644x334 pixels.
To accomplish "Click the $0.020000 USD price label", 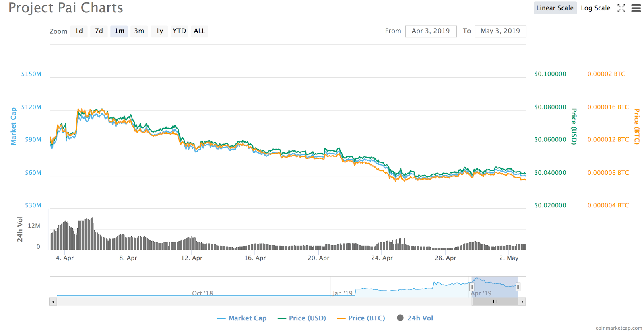I will pyautogui.click(x=550, y=205).
